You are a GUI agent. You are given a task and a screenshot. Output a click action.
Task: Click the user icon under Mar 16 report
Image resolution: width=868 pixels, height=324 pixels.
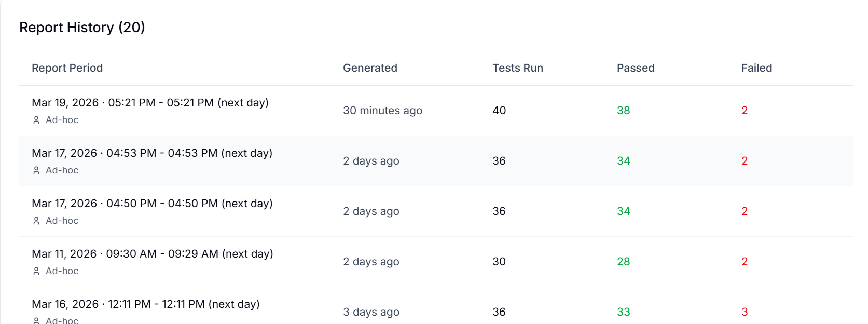(36, 320)
